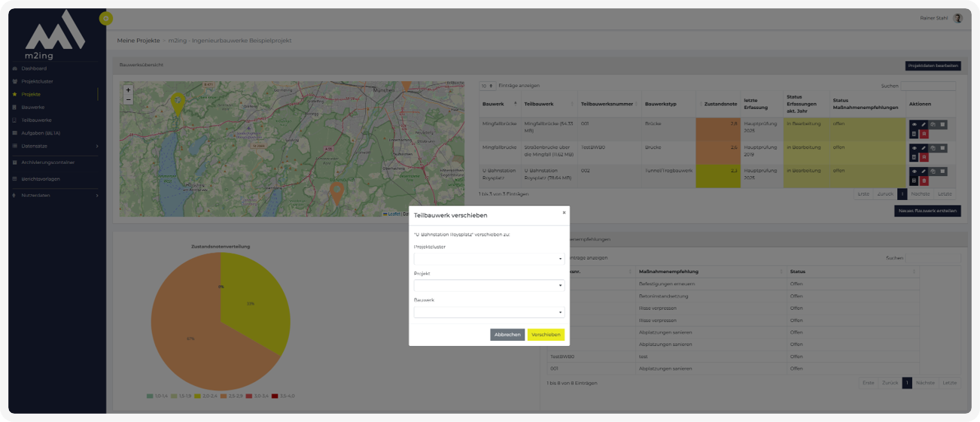Click the search field above the Bauwerk table
Image resolution: width=980 pixels, height=422 pixels.
928,86
